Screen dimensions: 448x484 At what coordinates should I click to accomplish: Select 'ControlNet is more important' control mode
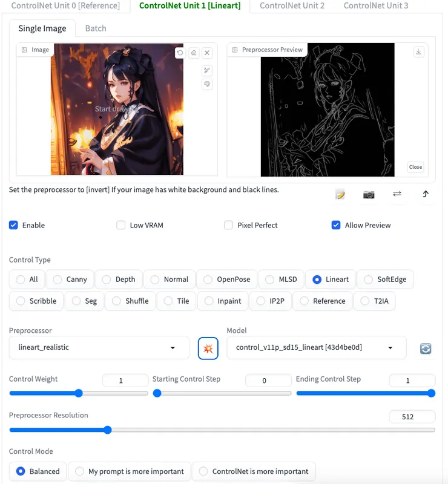pyautogui.click(x=254, y=471)
